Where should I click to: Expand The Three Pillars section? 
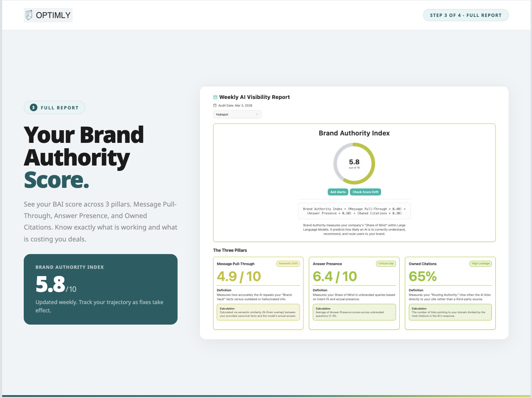click(x=230, y=250)
